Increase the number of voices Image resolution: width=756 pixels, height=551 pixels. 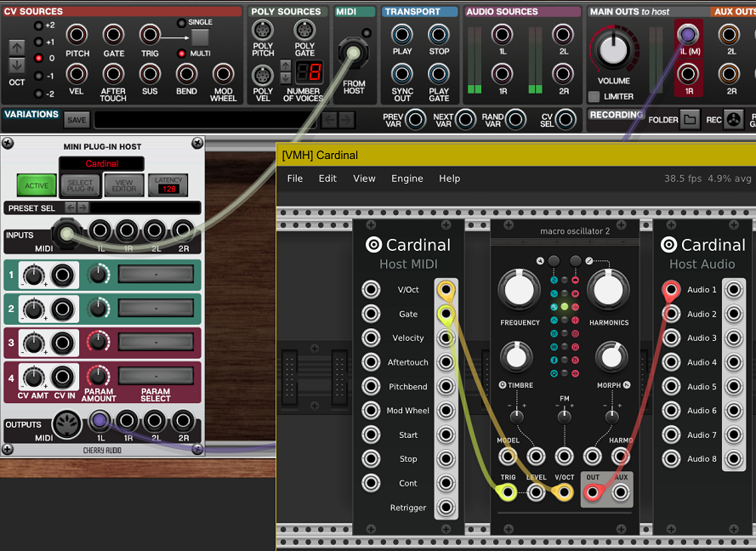pos(286,65)
